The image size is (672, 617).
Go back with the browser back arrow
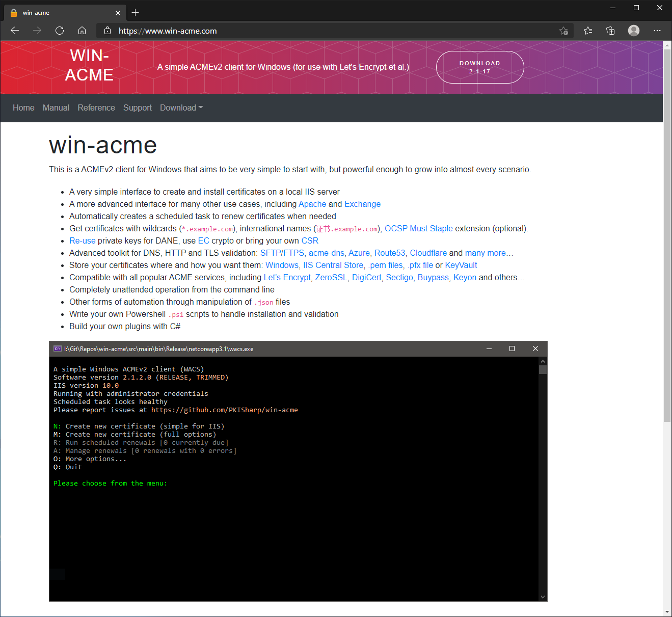pos(15,31)
